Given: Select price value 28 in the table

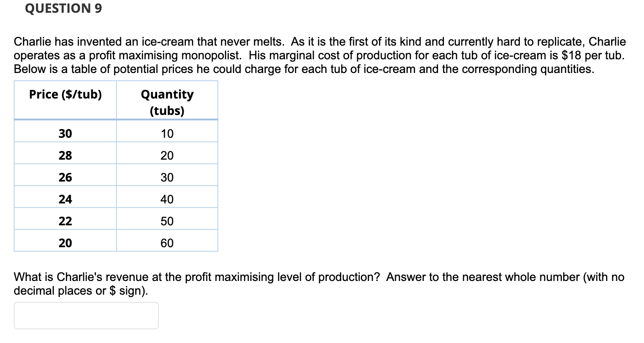Looking at the screenshot, I should tap(65, 155).
